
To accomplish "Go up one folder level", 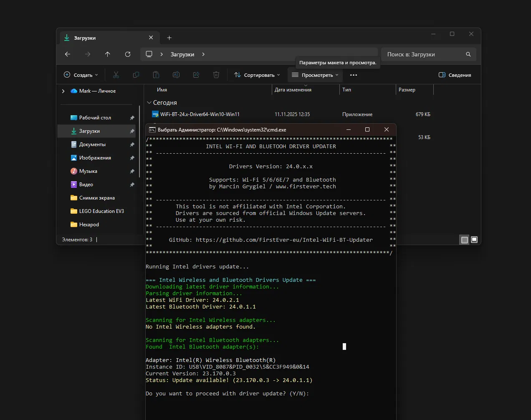I will click(x=108, y=54).
